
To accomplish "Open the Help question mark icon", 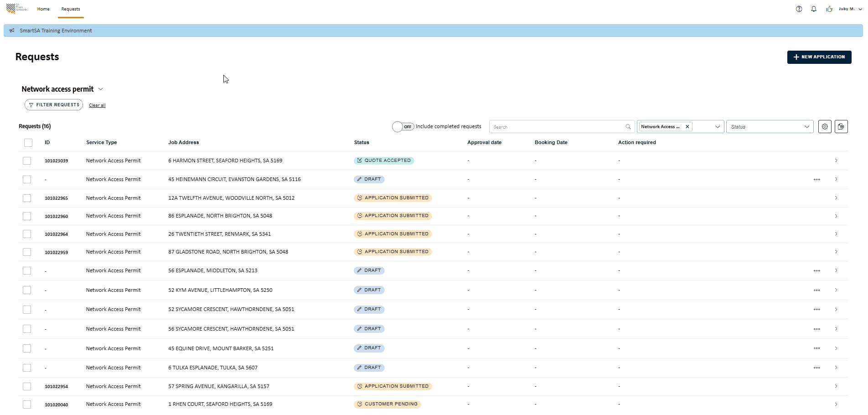I will [799, 9].
